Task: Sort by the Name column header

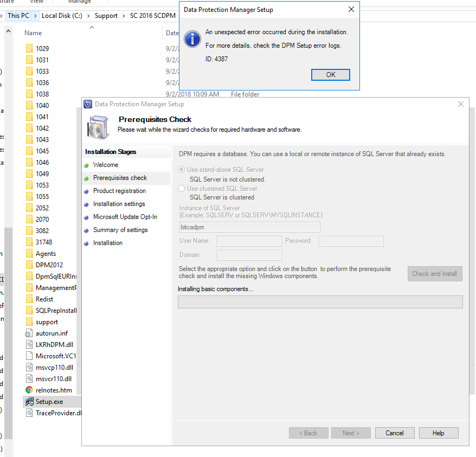Action: pyautogui.click(x=33, y=33)
